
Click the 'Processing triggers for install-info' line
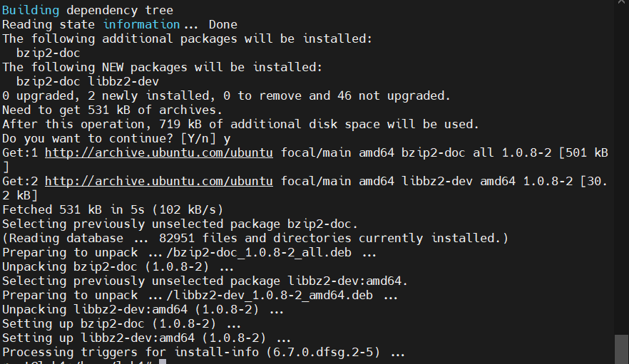click(x=203, y=352)
